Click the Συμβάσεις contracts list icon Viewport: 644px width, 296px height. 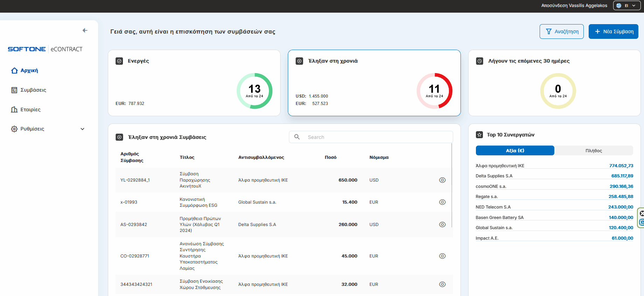pyautogui.click(x=14, y=90)
